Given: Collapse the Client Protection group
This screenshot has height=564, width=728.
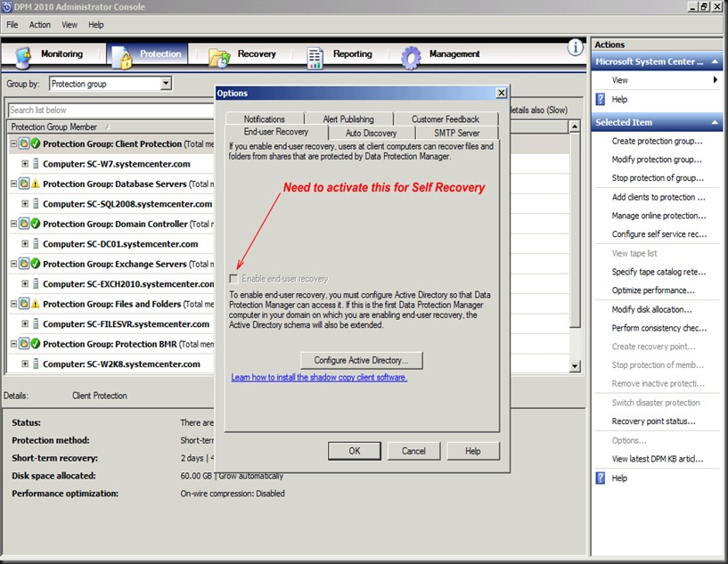Looking at the screenshot, I should point(14,144).
